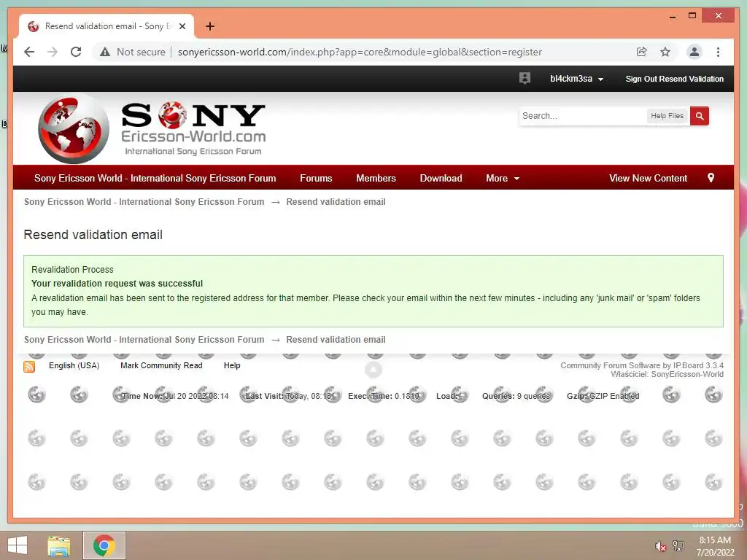
Task: Click the Revalidation Process label
Action: (72, 270)
